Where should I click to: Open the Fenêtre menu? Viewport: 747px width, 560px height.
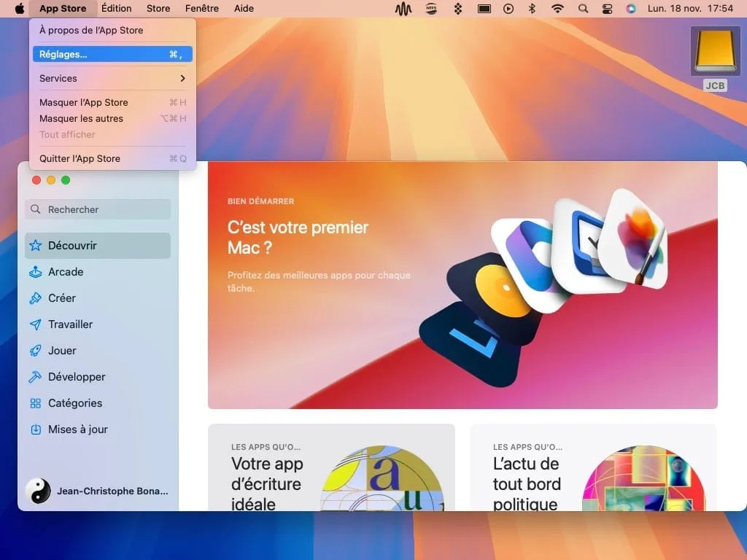202,9
